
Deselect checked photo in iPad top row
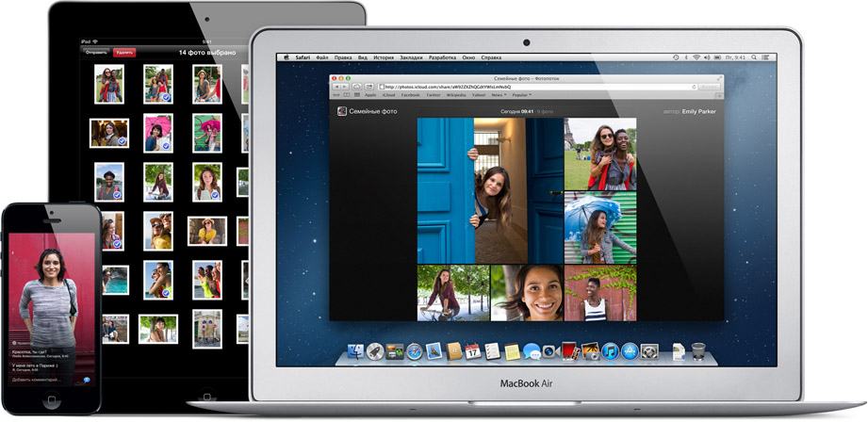coord(158,84)
